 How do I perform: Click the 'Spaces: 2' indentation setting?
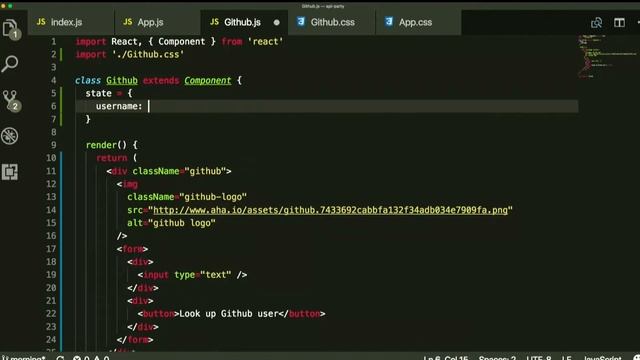click(497, 358)
